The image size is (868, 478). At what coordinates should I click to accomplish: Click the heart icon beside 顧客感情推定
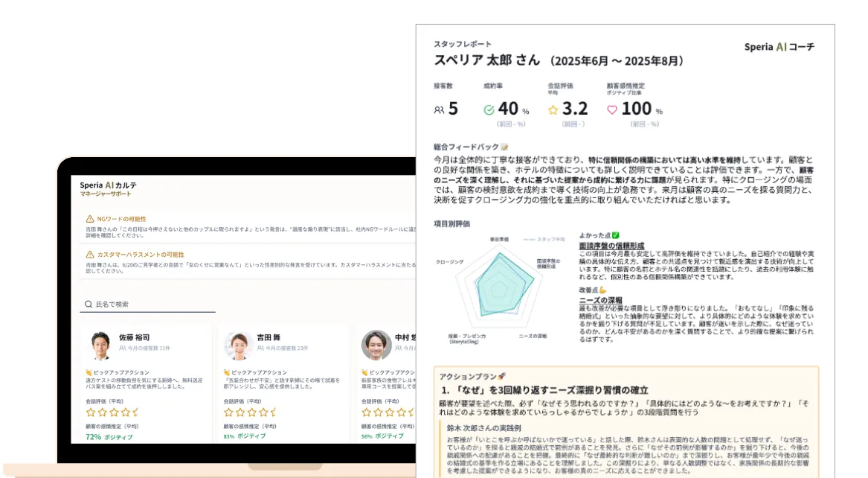coord(611,109)
